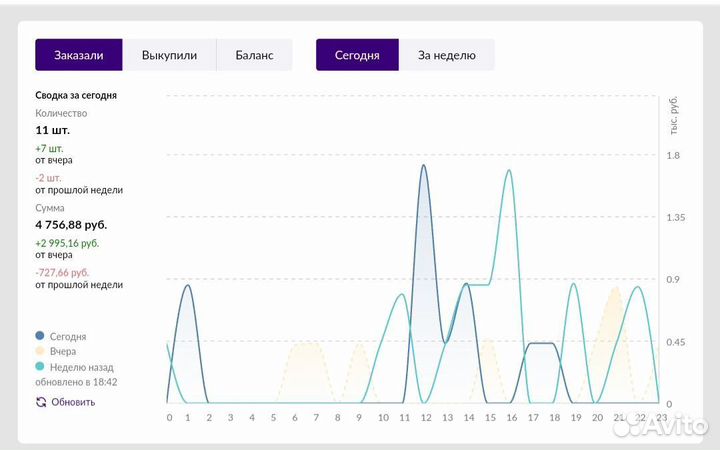Image resolution: width=720 pixels, height=450 pixels.
Task: Click the 4 756,88 руб. sum value
Action: [x=71, y=225]
